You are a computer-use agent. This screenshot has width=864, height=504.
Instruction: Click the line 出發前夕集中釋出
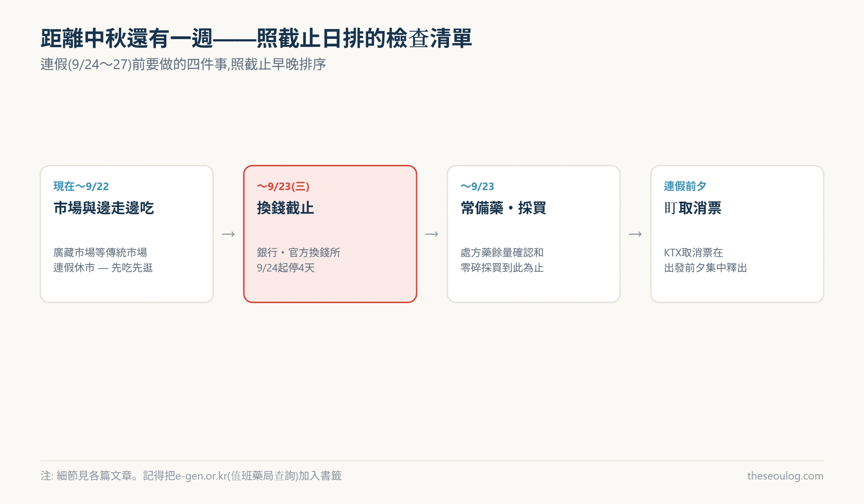(x=706, y=267)
